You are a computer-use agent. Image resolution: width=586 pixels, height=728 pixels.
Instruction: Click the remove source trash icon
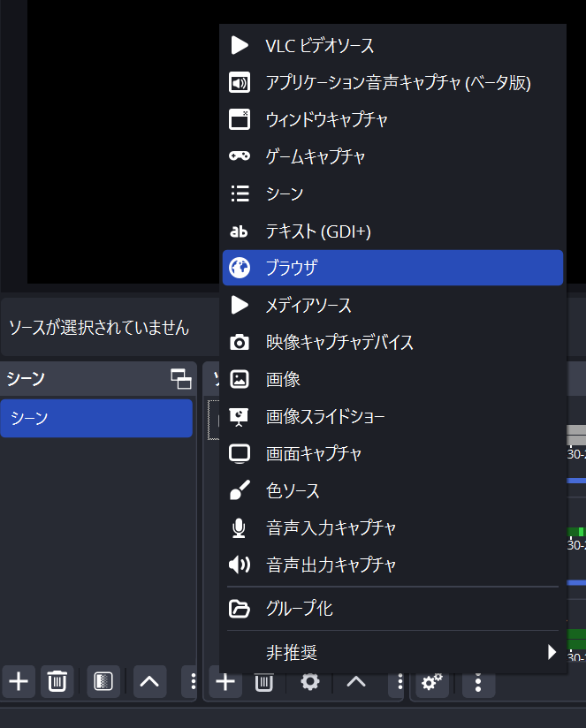click(x=263, y=684)
